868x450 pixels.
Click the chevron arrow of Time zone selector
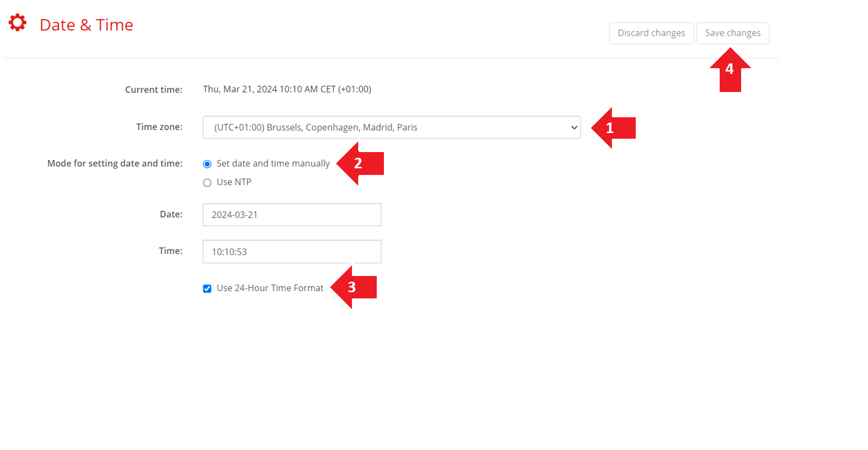tap(574, 128)
